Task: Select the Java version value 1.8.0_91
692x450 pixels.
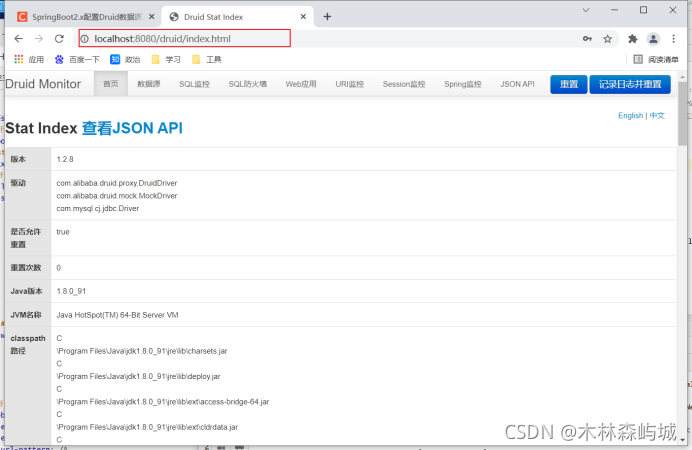Action: (71, 291)
